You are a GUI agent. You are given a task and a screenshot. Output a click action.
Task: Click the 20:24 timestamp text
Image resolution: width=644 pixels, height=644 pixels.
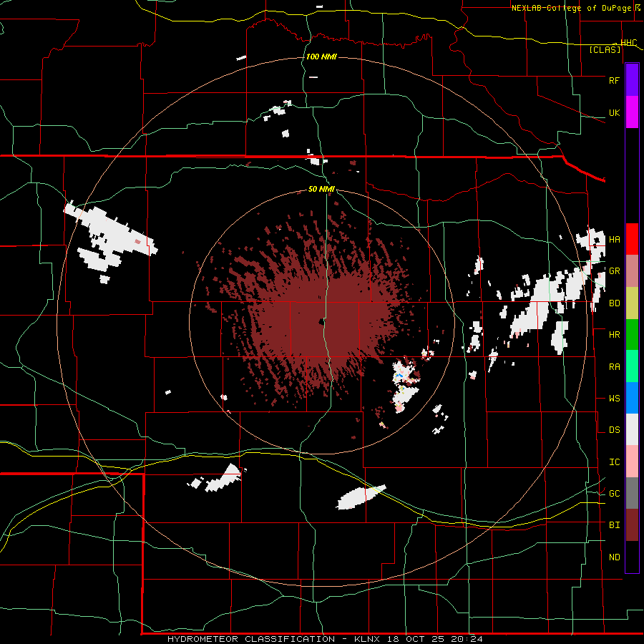pyautogui.click(x=466, y=639)
